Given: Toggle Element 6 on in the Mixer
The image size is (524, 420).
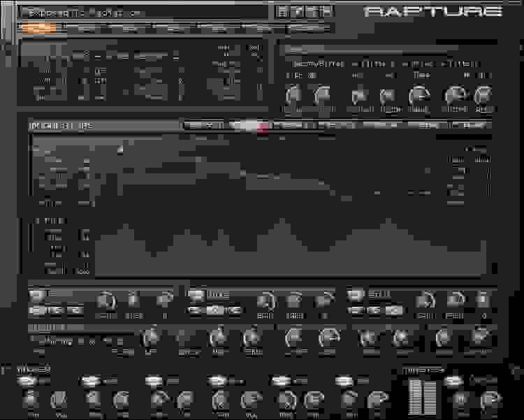Looking at the screenshot, I should pos(345,381).
